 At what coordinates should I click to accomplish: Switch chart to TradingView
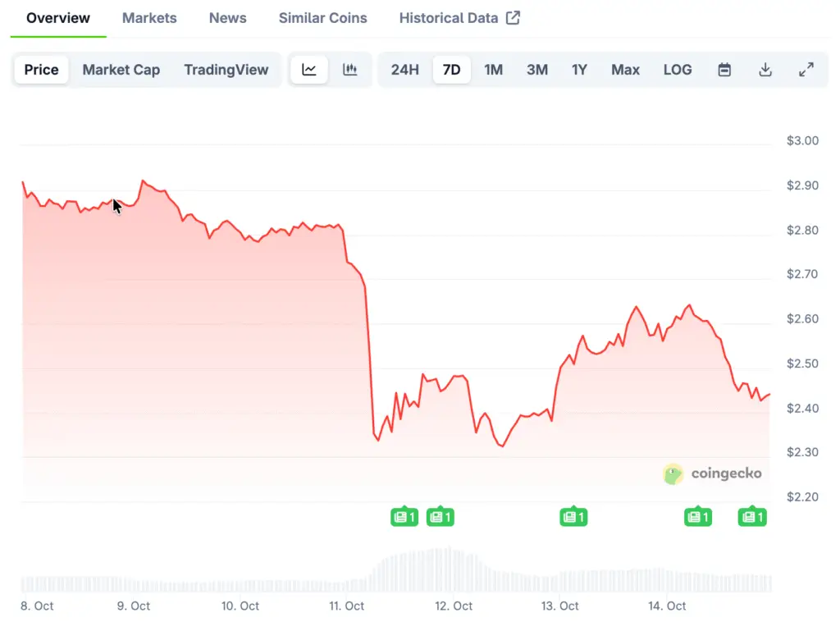226,70
